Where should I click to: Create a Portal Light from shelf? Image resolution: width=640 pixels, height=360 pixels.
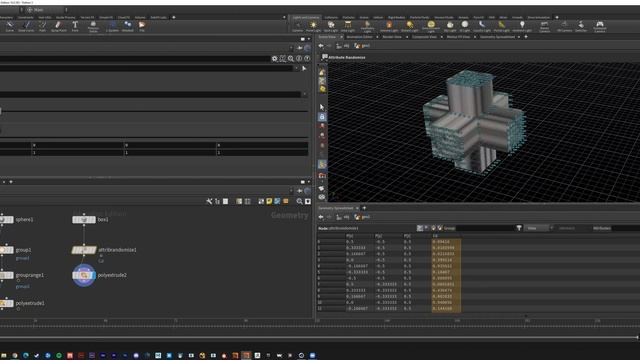501,27
